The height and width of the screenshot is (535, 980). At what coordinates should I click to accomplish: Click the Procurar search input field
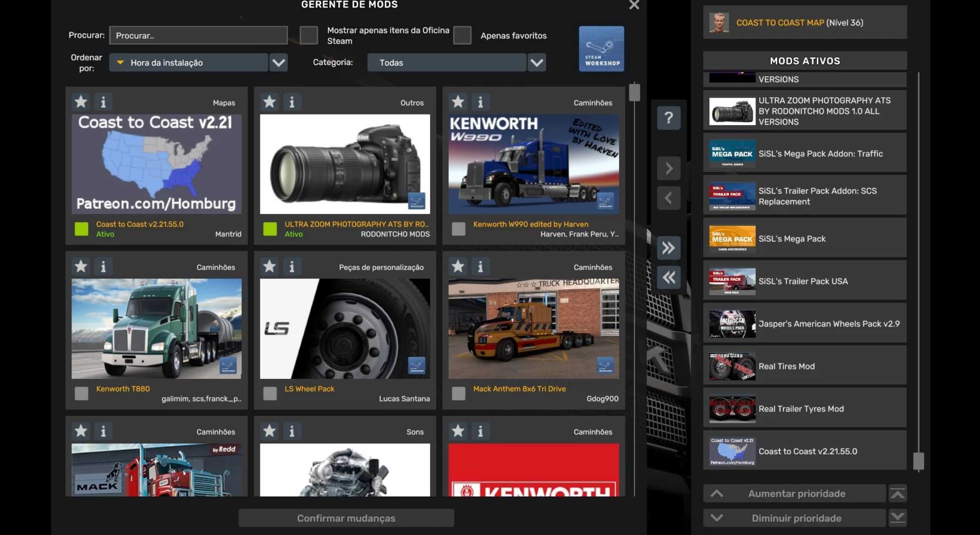pos(198,35)
